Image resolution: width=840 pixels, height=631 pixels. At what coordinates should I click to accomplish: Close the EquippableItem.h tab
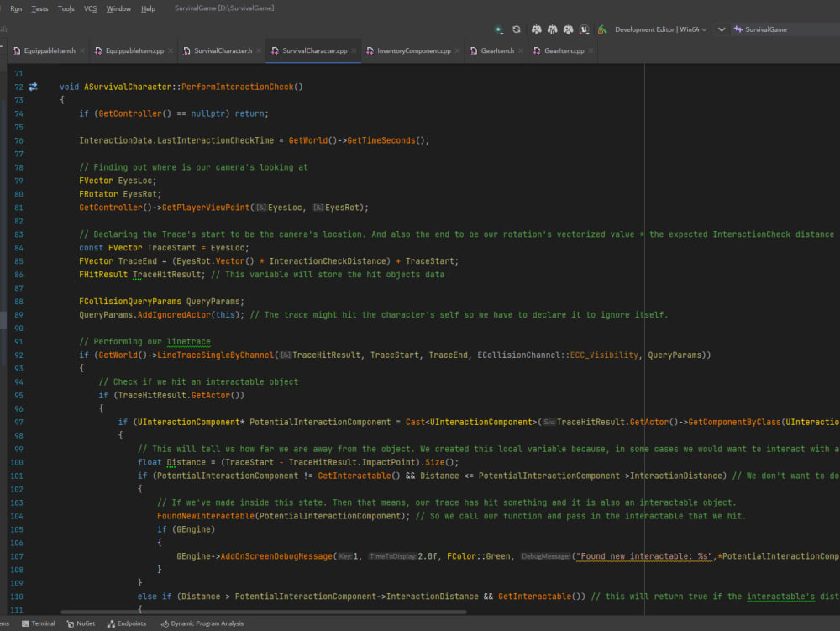84,51
